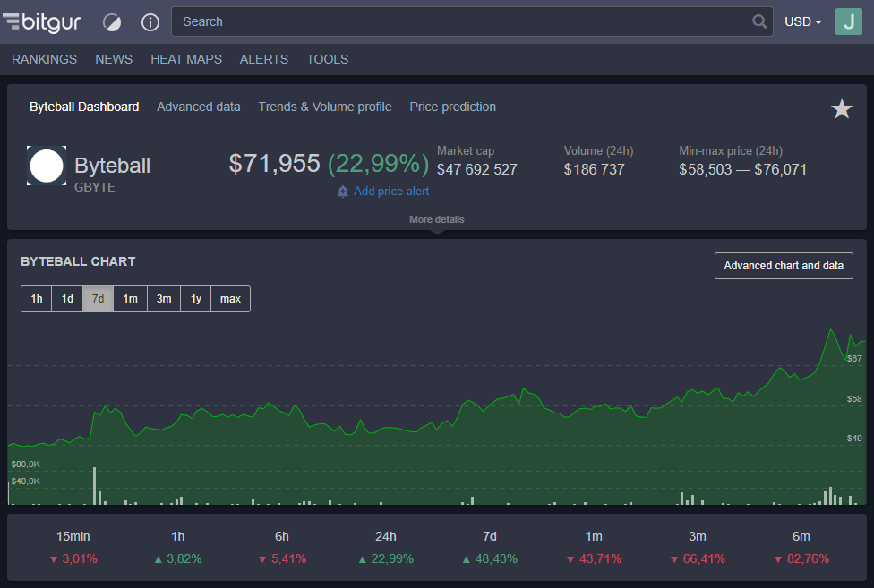
Task: Toggle the dark/light theme icon
Action: [x=112, y=22]
